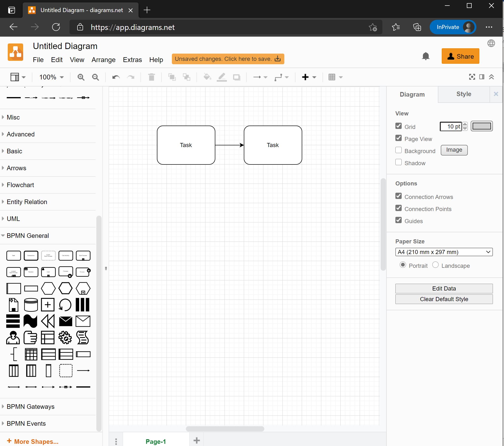Toggle the Format panel icon
Screen dimensions: 504x446
[482, 77]
